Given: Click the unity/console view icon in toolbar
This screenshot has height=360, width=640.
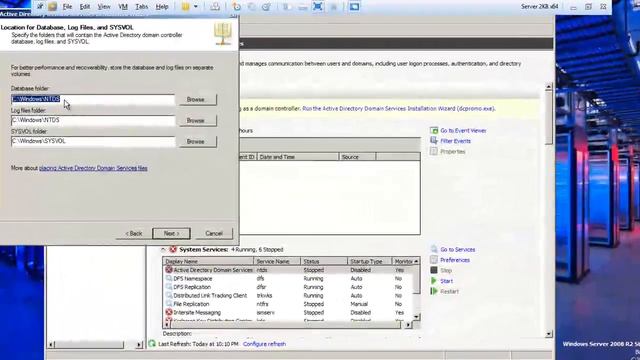Looking at the screenshot, I should click(354, 7).
